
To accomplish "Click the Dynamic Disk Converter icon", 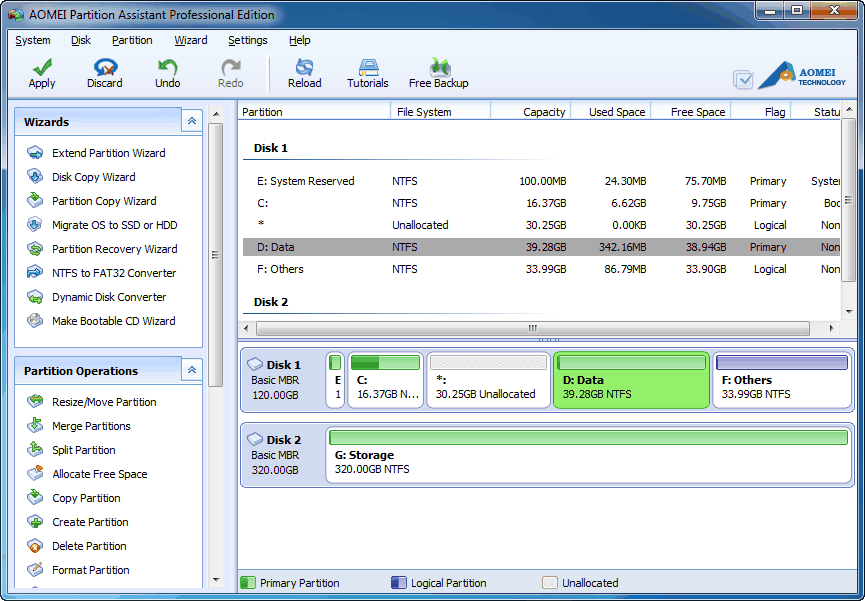I will coord(35,297).
